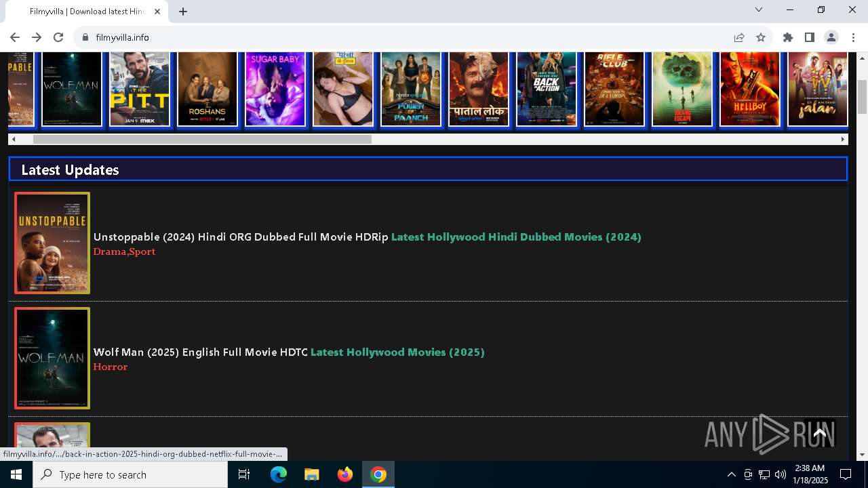Open The Roshans poster thumbnail
The height and width of the screenshot is (488, 868).
pos(207,89)
